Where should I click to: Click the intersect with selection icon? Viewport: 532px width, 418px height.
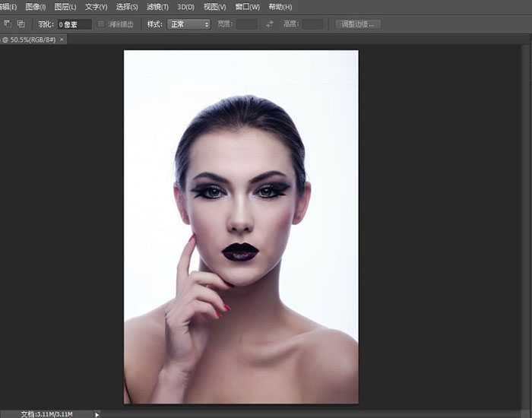coord(21,24)
